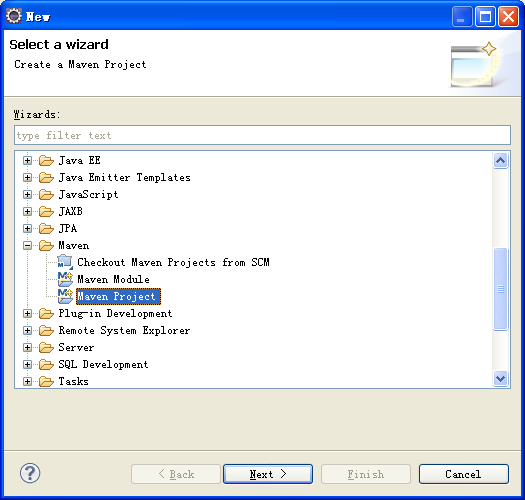
Task: Expand the Java EE category
Action: click(27, 161)
